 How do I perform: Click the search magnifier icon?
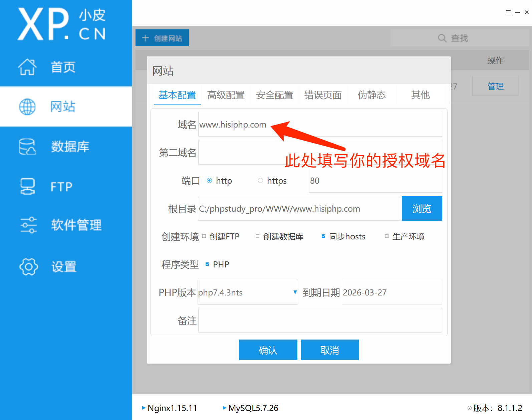click(442, 38)
